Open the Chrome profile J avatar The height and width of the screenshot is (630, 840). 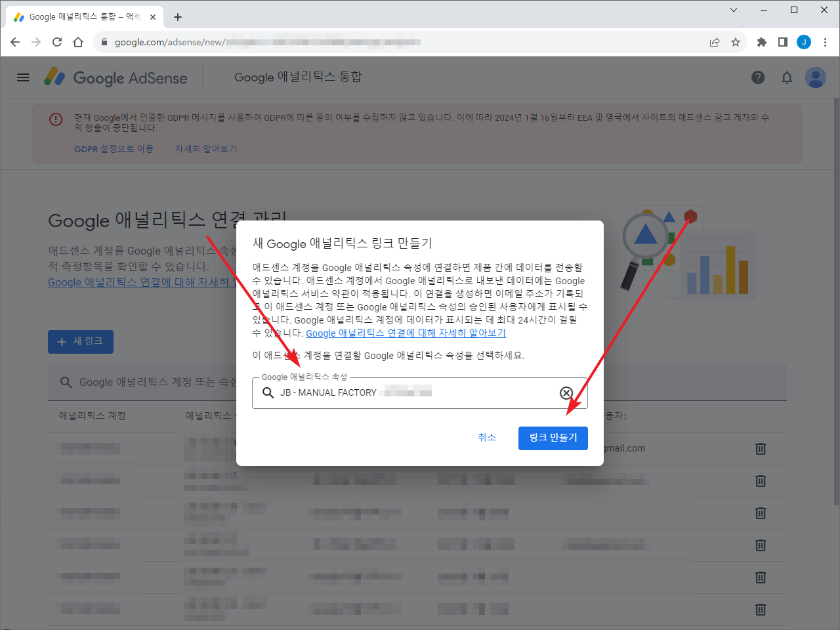(x=804, y=42)
